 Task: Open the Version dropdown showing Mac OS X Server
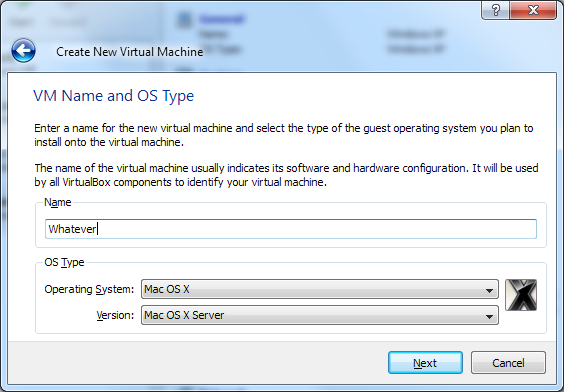click(x=320, y=315)
